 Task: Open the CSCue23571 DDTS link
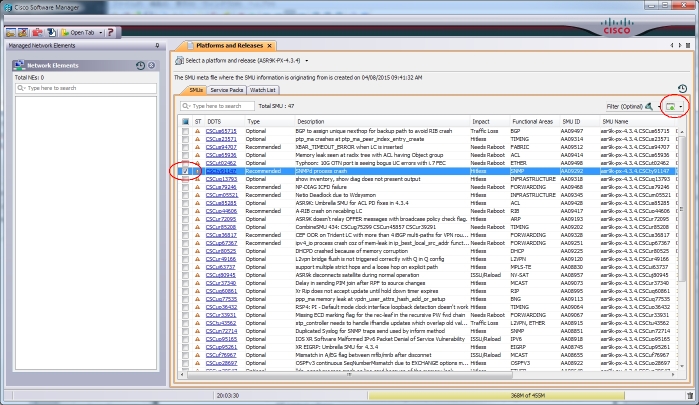coord(221,139)
